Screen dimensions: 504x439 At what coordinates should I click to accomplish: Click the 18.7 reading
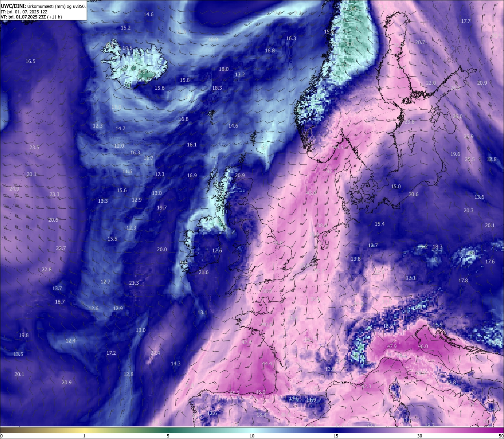pyautogui.click(x=60, y=302)
